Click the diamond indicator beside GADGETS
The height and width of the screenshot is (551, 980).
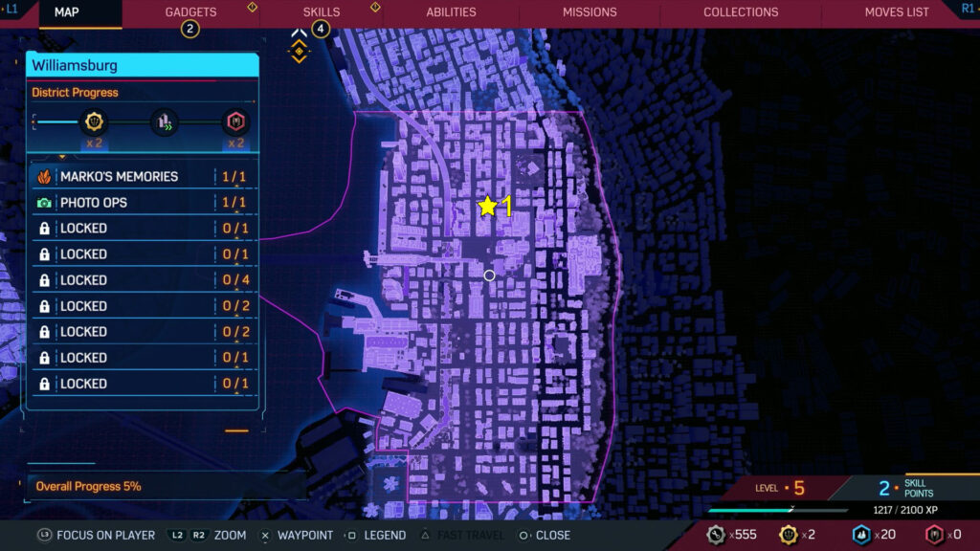252,7
